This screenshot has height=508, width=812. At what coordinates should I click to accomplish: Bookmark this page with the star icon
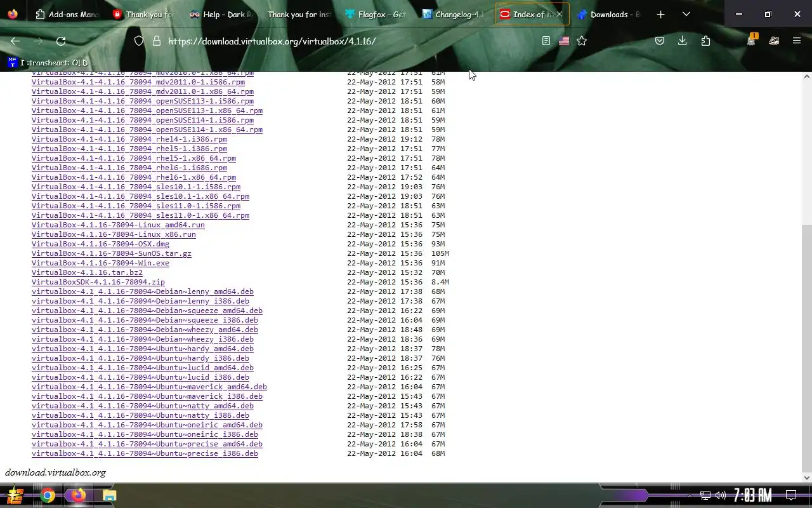click(582, 41)
